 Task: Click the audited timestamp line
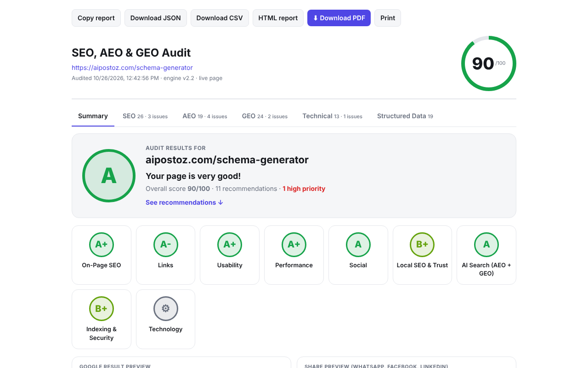tap(147, 78)
